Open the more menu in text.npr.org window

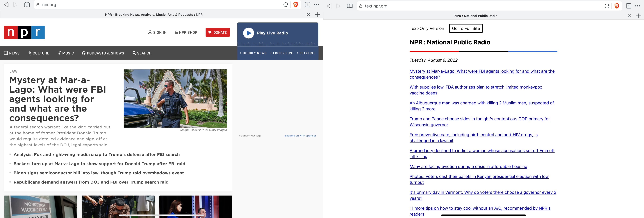click(638, 6)
